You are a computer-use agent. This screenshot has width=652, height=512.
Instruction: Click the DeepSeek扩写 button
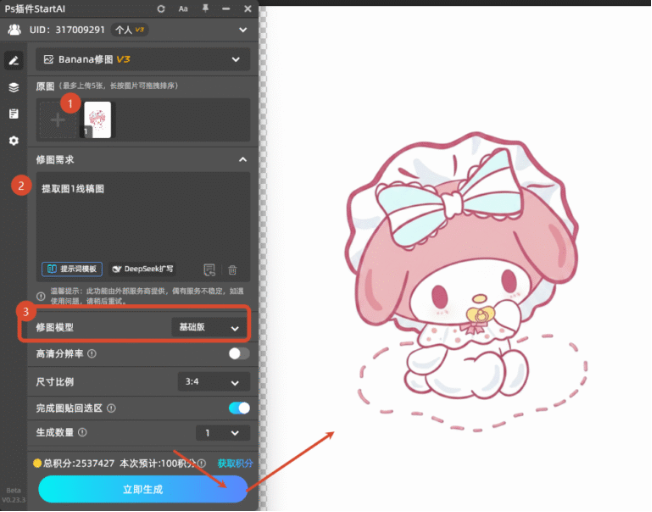point(143,269)
